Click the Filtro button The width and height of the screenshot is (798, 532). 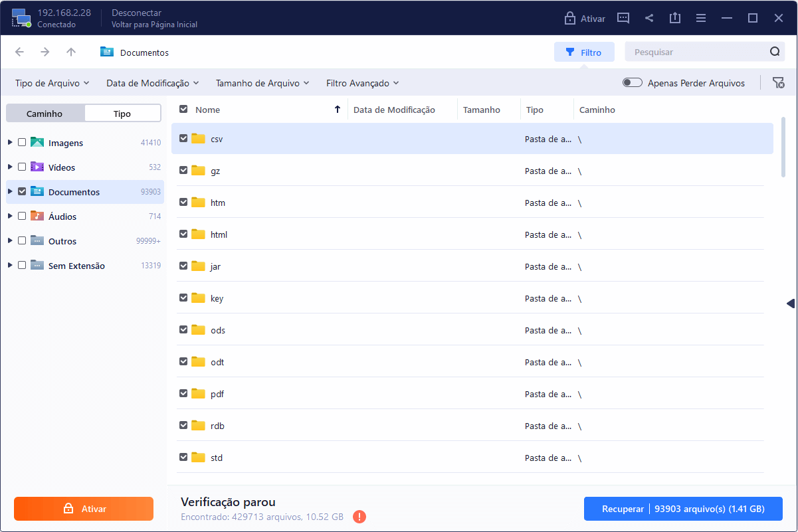584,52
